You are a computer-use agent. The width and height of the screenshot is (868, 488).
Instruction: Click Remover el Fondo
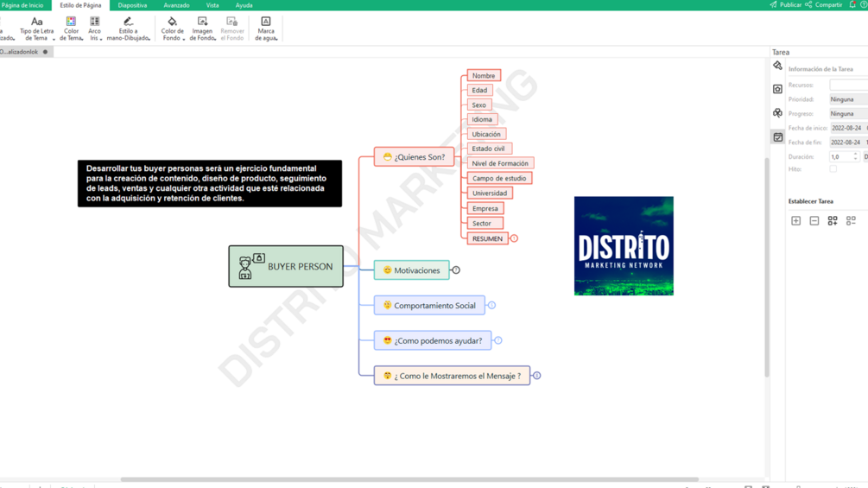click(x=232, y=29)
